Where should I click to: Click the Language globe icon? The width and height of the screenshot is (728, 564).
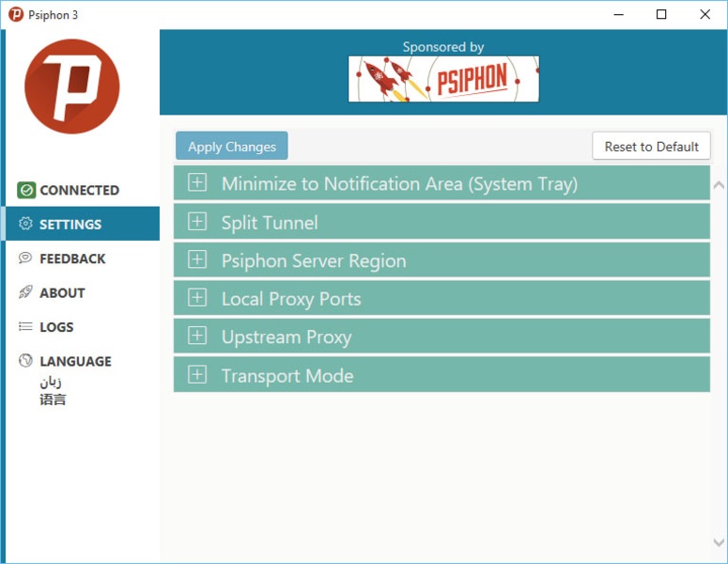coord(25,361)
